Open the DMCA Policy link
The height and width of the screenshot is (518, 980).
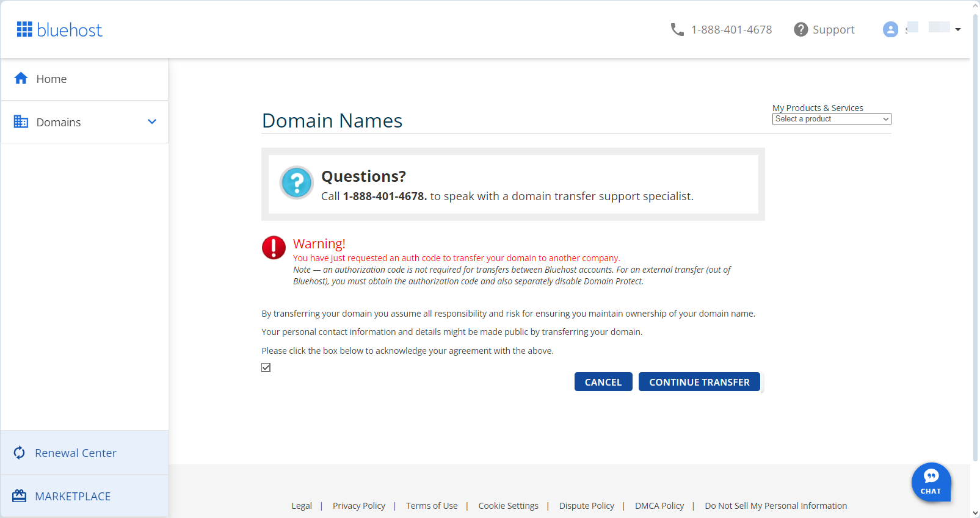(x=659, y=506)
